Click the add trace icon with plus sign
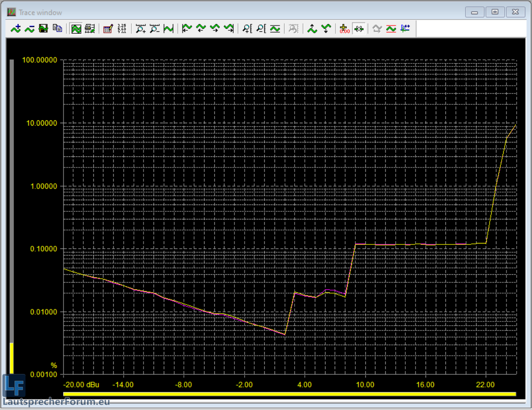The width and height of the screenshot is (532, 410). (16, 29)
